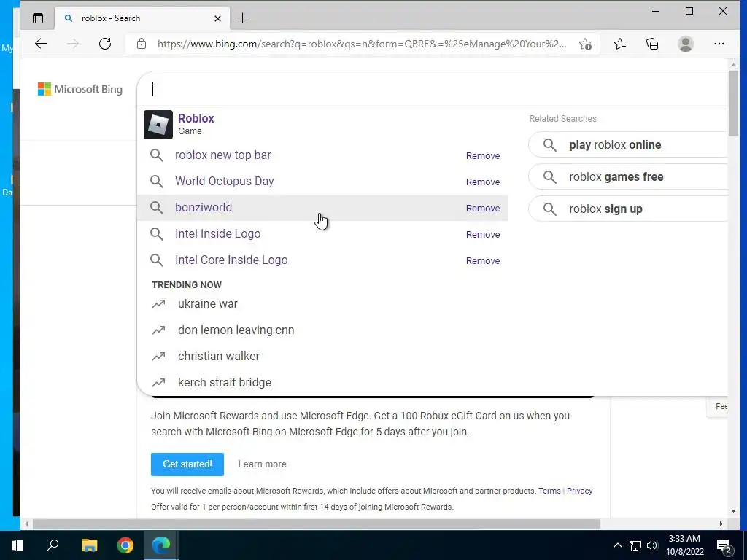Click trending arrow icon beside 'ukraine war'

(158, 304)
